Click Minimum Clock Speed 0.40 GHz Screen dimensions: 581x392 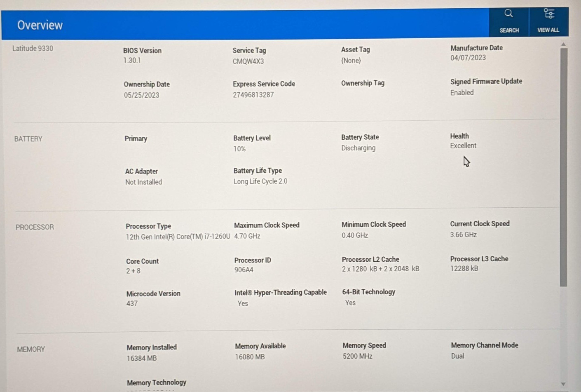[355, 235]
